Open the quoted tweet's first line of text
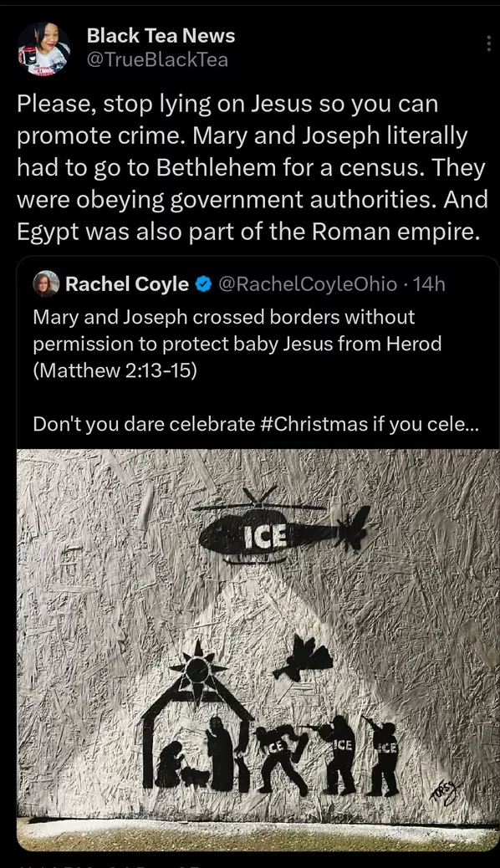This screenshot has height=868, width=500. pos(224,317)
